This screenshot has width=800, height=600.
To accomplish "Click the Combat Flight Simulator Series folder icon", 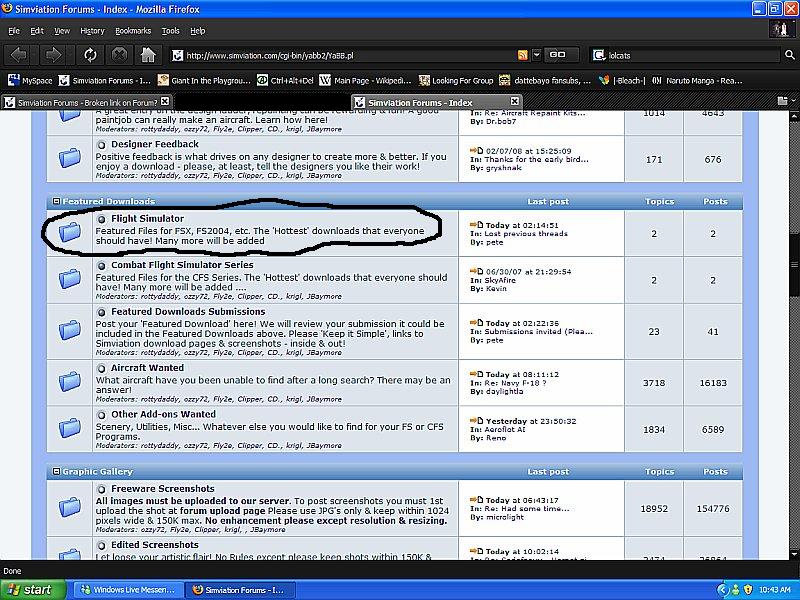I will pos(70,280).
